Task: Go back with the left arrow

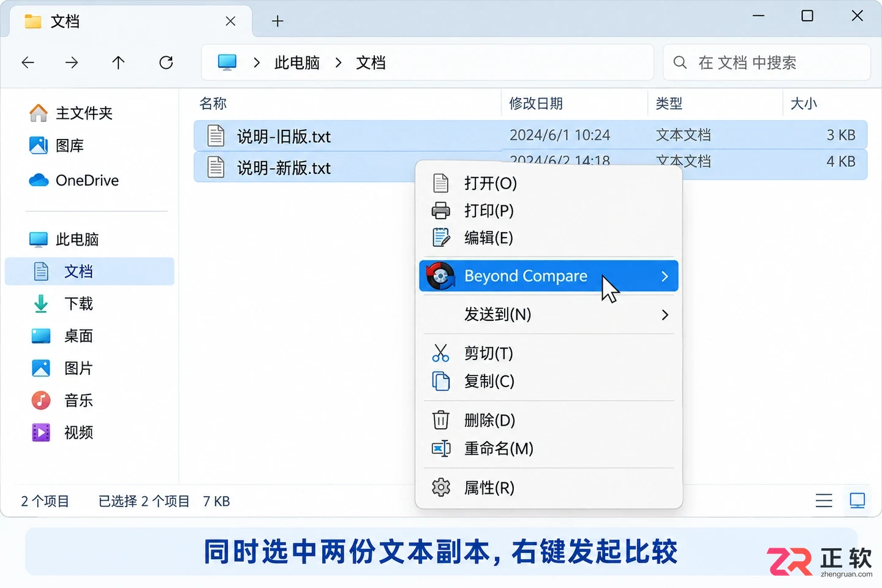Action: click(28, 62)
